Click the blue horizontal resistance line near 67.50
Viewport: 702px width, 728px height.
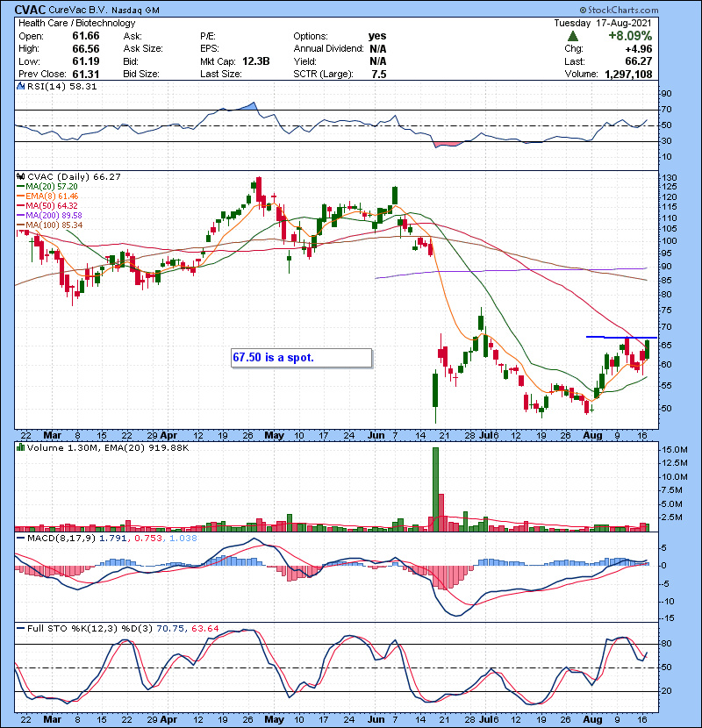click(x=621, y=337)
